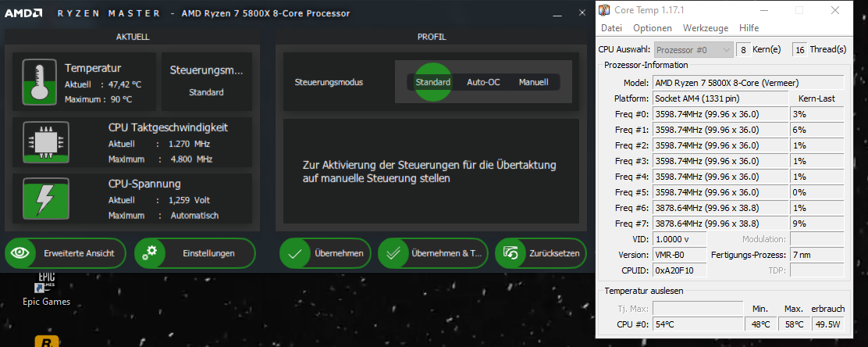
Task: Open the Hilfe menu in Core Temp
Action: pyautogui.click(x=749, y=27)
